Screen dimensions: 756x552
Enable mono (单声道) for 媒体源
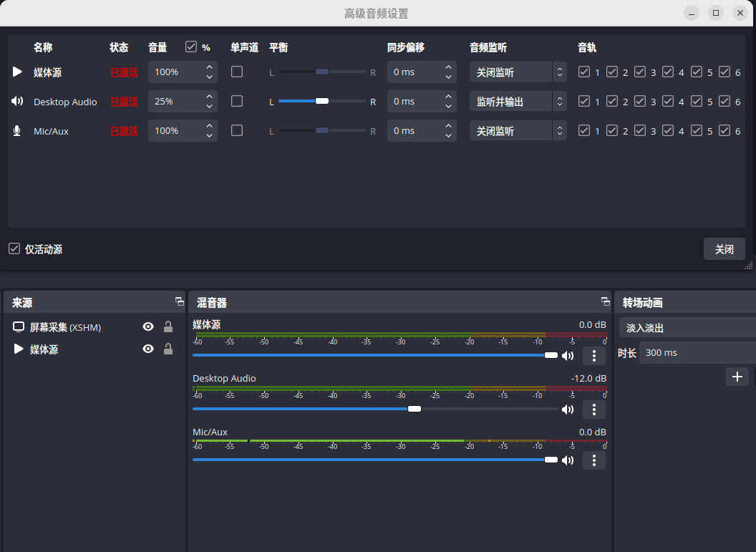click(237, 72)
